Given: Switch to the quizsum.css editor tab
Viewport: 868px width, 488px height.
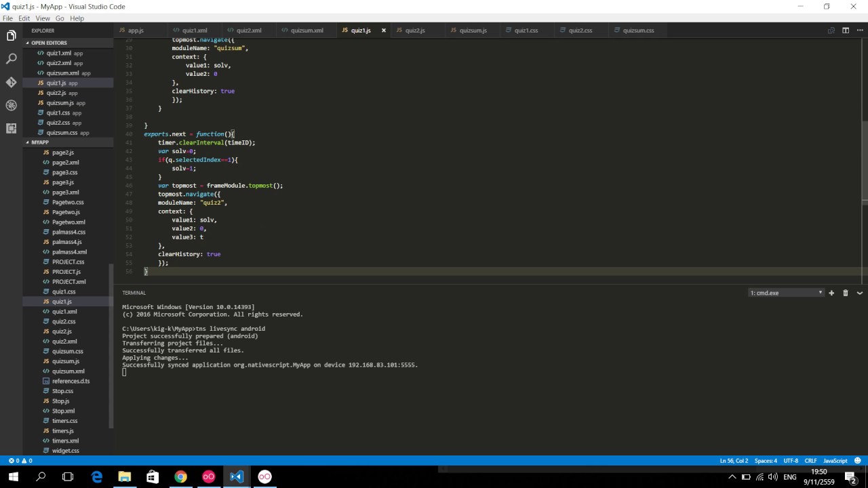Looking at the screenshot, I should pyautogui.click(x=638, y=30).
